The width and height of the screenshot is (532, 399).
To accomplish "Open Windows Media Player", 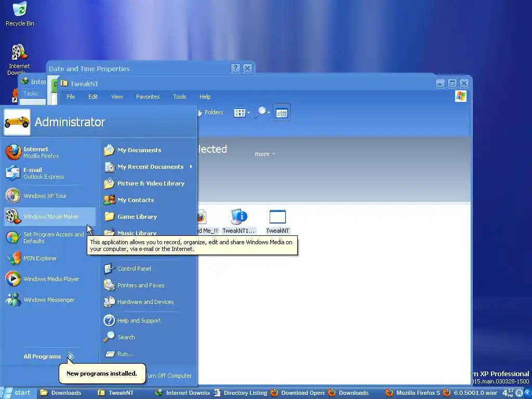I will click(x=49, y=279).
